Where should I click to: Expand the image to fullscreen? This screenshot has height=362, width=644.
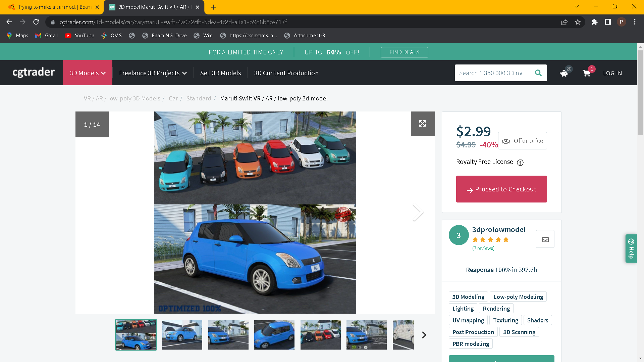click(x=423, y=124)
